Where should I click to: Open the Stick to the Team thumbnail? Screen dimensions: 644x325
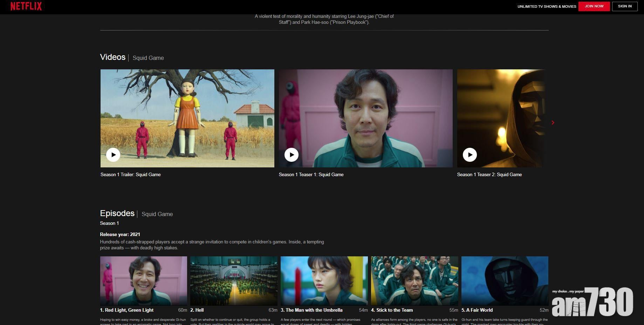pyautogui.click(x=415, y=281)
